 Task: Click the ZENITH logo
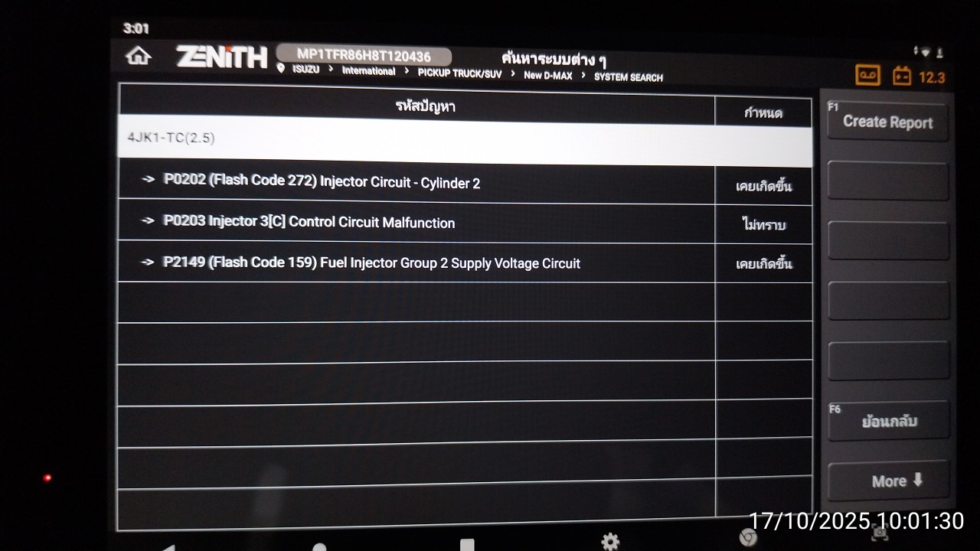tap(221, 57)
